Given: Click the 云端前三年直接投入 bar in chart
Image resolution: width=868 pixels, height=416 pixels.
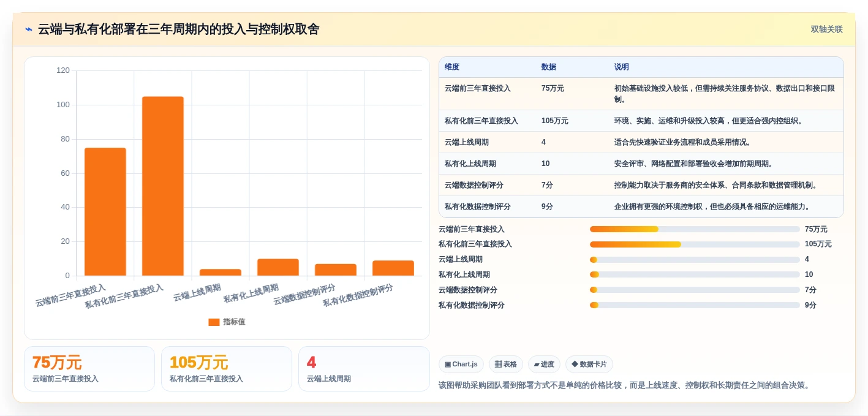Looking at the screenshot, I should click(105, 212).
